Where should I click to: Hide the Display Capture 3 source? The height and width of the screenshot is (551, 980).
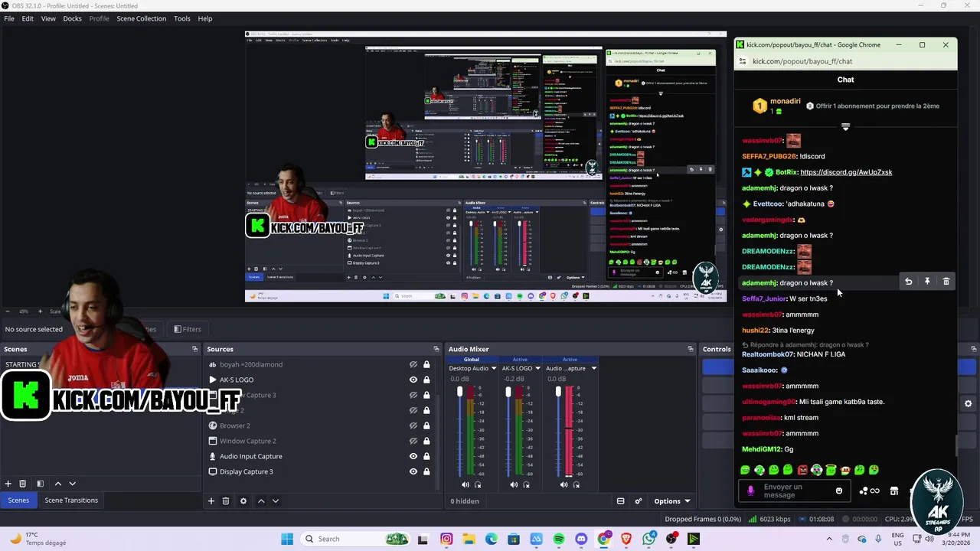413,471
